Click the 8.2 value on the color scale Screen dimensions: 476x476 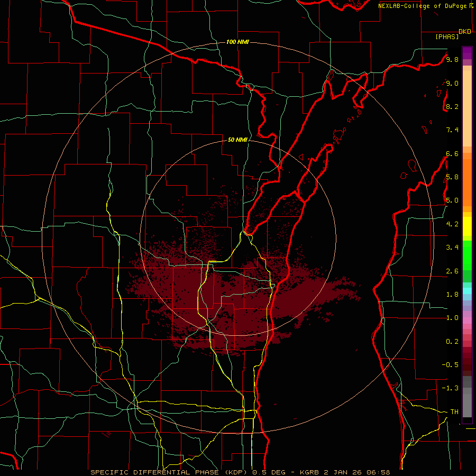click(452, 106)
